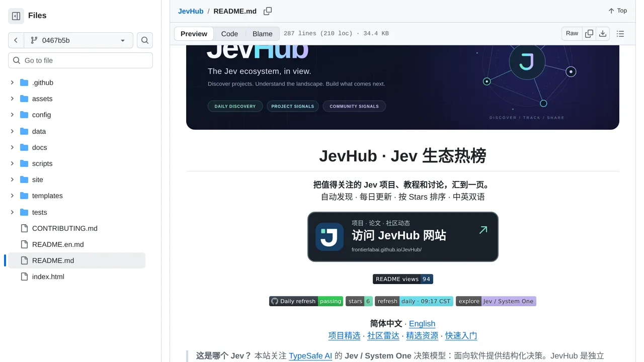Expand the assets folder chevron
The width and height of the screenshot is (644, 362).
coord(12,99)
